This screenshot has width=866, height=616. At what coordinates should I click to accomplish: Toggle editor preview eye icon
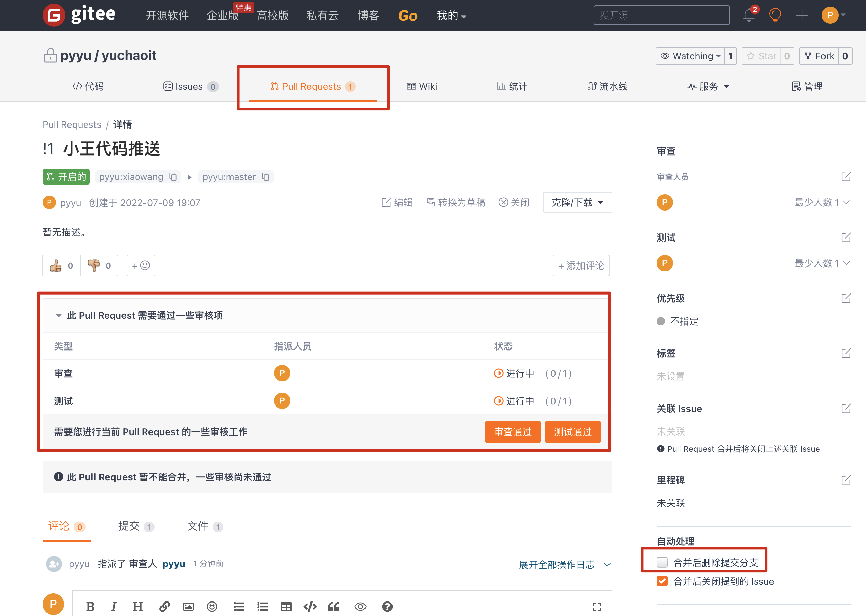point(360,607)
